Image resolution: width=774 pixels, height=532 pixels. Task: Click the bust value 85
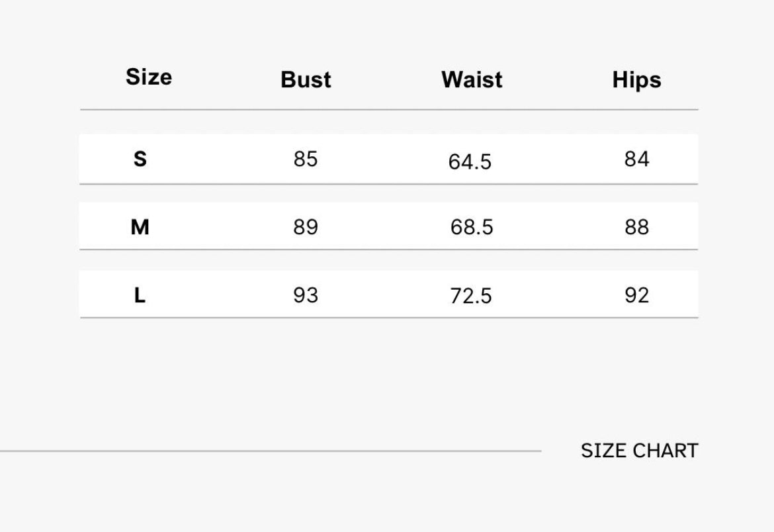point(306,159)
